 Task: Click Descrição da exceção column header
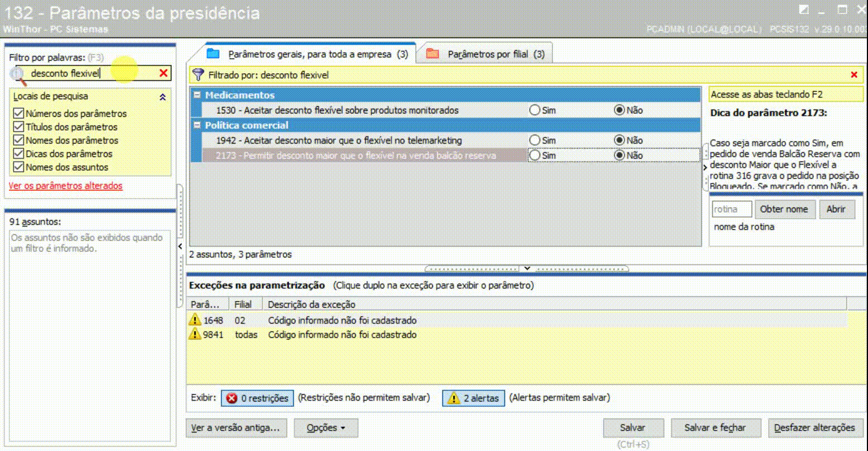[x=555, y=304]
